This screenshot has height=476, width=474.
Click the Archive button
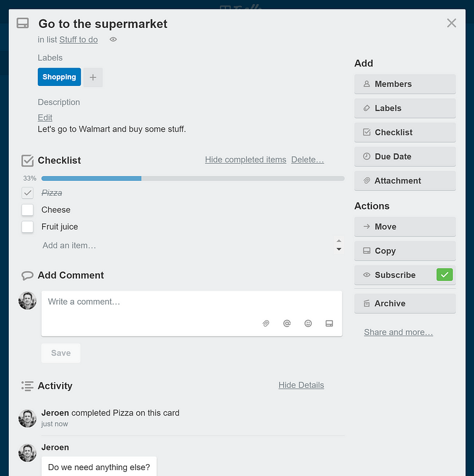pyautogui.click(x=405, y=304)
